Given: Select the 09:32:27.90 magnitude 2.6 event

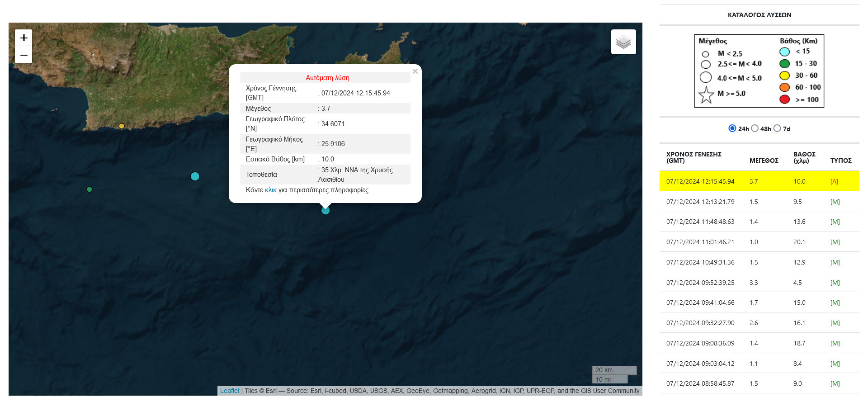Looking at the screenshot, I should point(700,323).
